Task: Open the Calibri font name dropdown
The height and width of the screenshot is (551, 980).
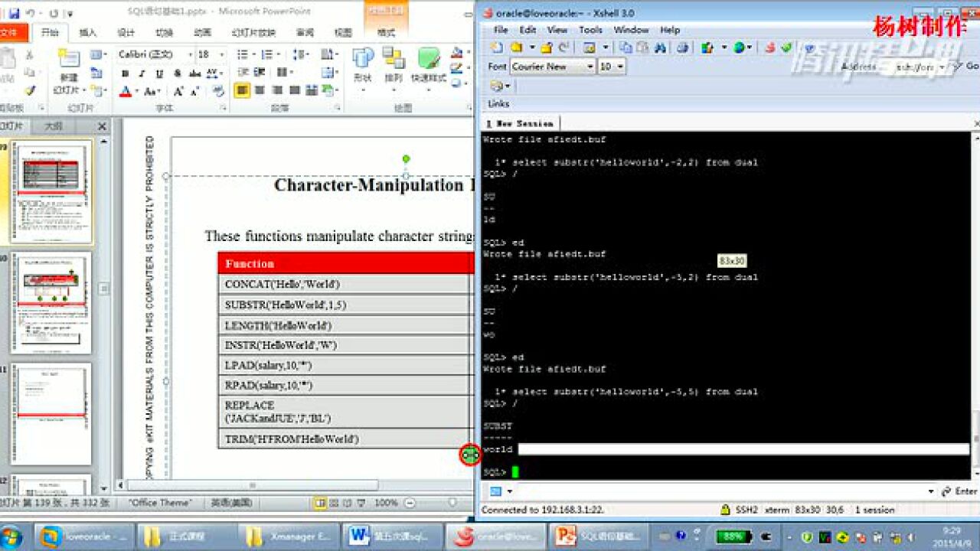Action: 188,55
